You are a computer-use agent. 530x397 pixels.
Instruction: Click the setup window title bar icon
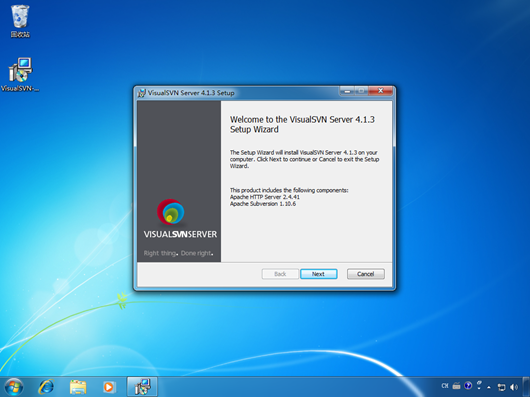coord(142,93)
